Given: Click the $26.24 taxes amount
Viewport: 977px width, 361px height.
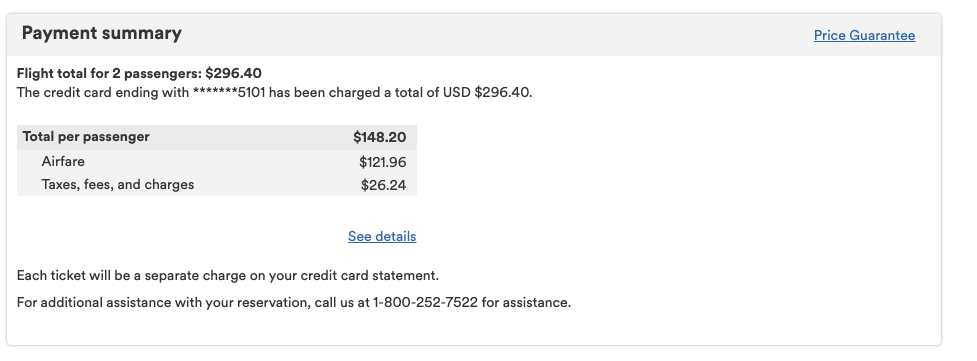Looking at the screenshot, I should pos(383,185).
